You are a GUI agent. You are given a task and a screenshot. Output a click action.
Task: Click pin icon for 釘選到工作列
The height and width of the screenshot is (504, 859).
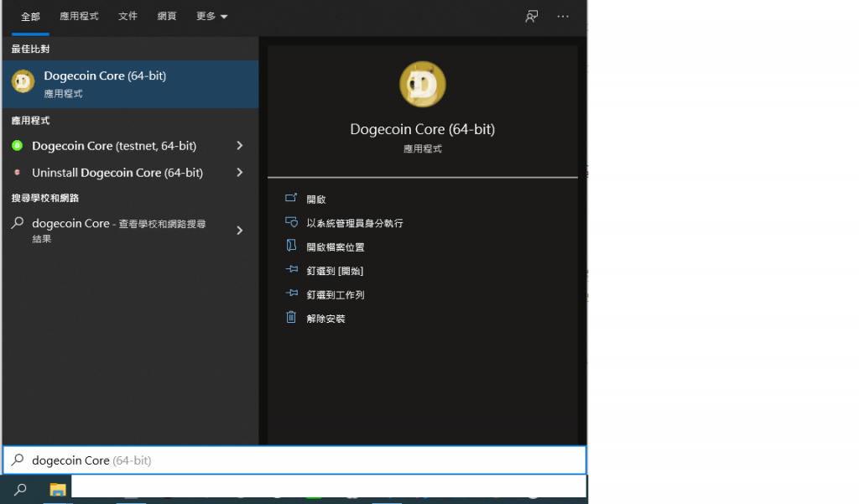coord(291,293)
